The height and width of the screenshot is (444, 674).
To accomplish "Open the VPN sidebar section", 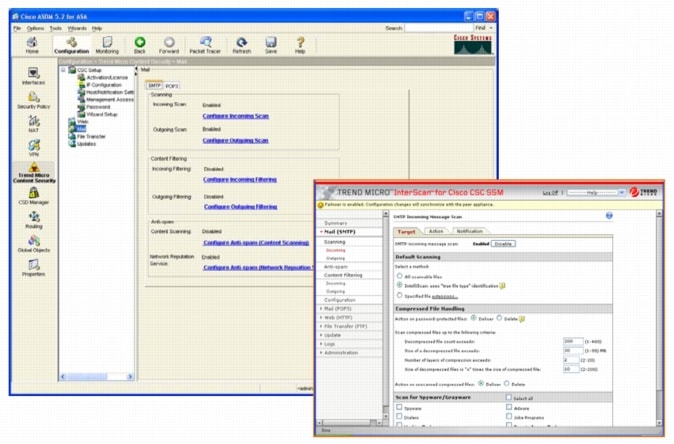I will (34, 148).
